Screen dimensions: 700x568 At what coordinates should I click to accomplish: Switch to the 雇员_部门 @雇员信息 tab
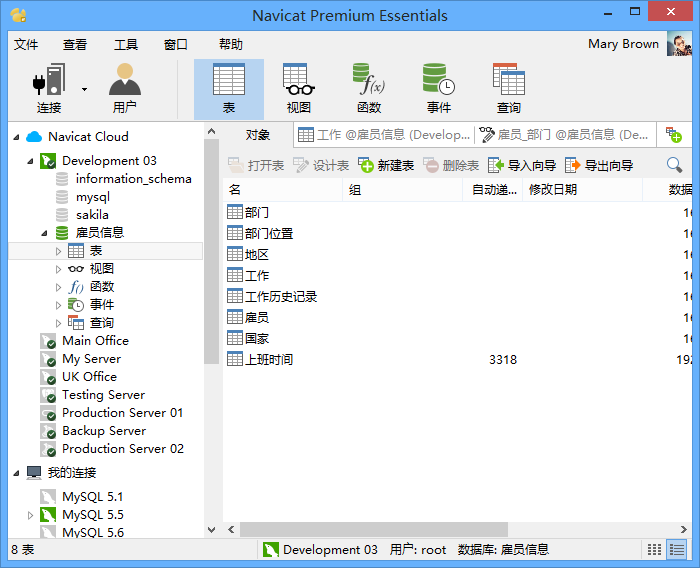[564, 135]
